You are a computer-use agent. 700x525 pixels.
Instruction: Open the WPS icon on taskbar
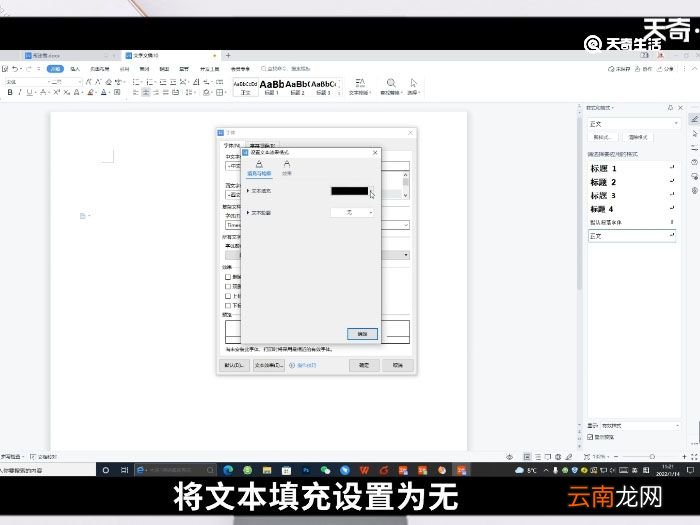(364, 470)
